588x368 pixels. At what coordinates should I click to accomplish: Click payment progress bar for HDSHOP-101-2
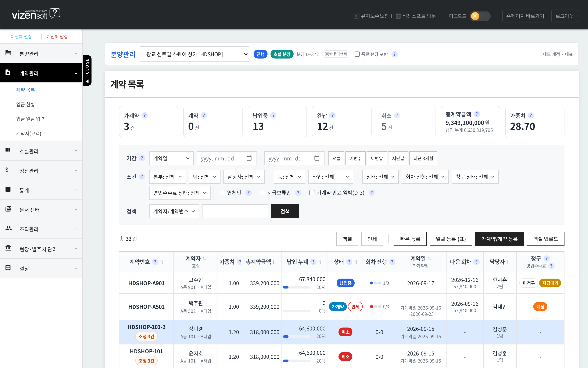(296, 336)
